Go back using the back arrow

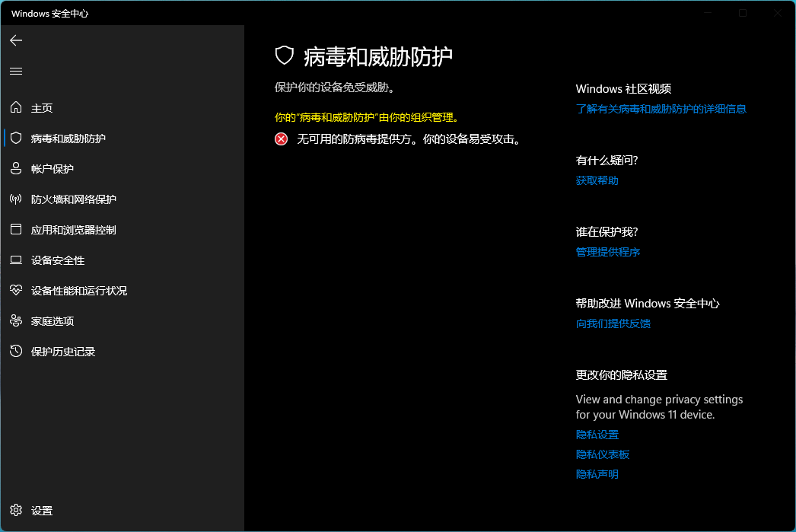click(x=16, y=40)
